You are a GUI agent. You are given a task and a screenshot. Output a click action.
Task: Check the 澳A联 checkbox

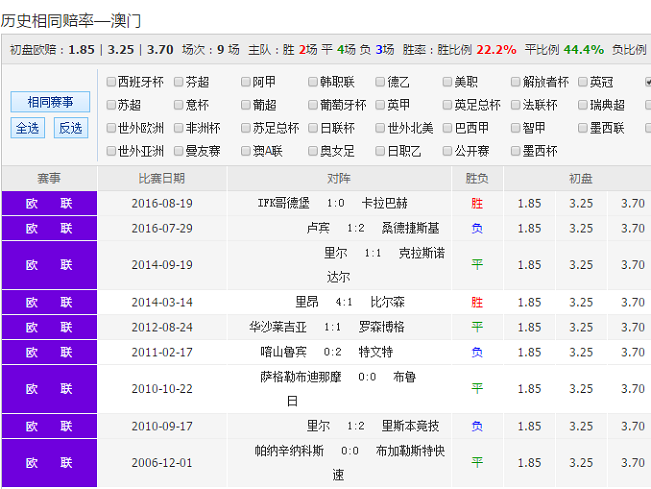pyautogui.click(x=246, y=151)
